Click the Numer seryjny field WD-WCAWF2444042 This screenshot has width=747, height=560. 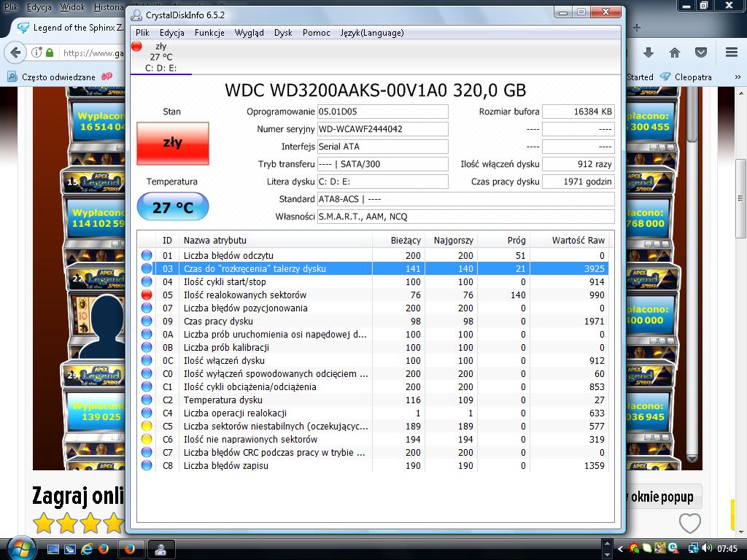point(382,129)
